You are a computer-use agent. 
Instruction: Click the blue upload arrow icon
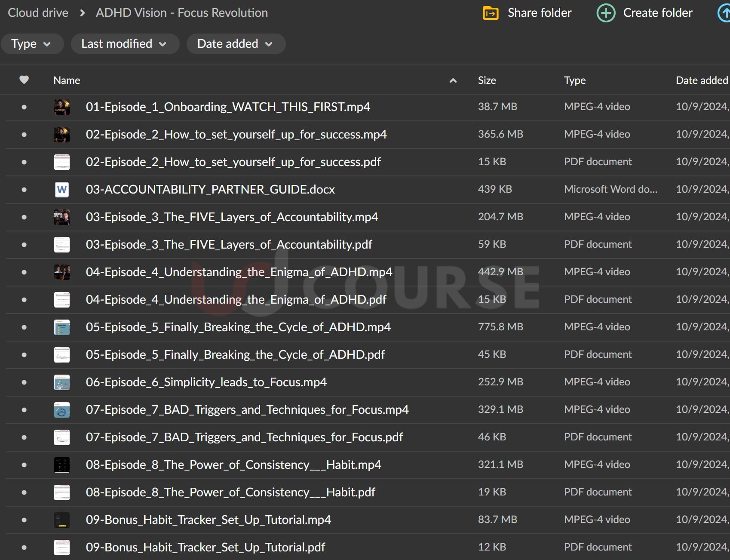tap(725, 13)
